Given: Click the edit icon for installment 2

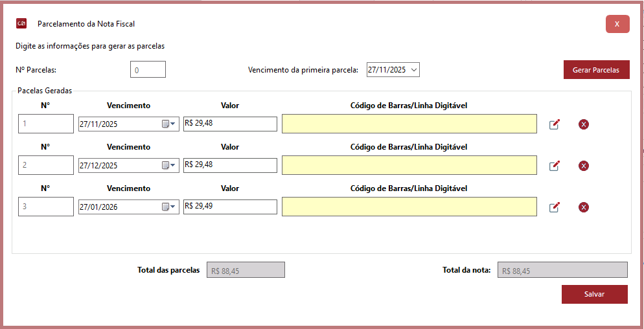Looking at the screenshot, I should [554, 166].
